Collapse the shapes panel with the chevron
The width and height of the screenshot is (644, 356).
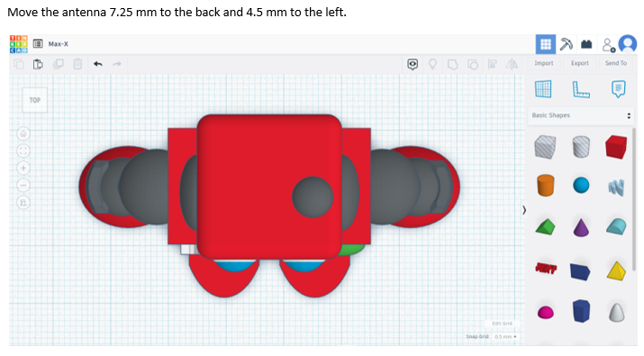point(524,211)
